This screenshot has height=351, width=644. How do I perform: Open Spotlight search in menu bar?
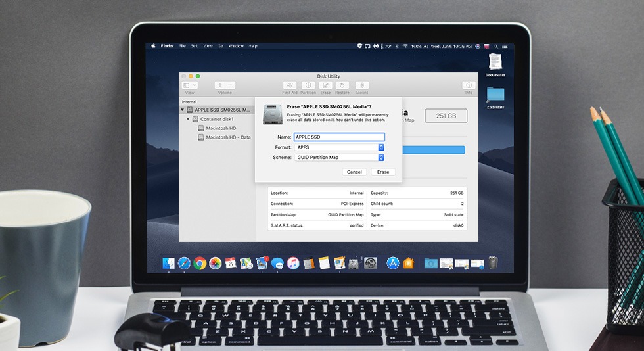click(495, 47)
